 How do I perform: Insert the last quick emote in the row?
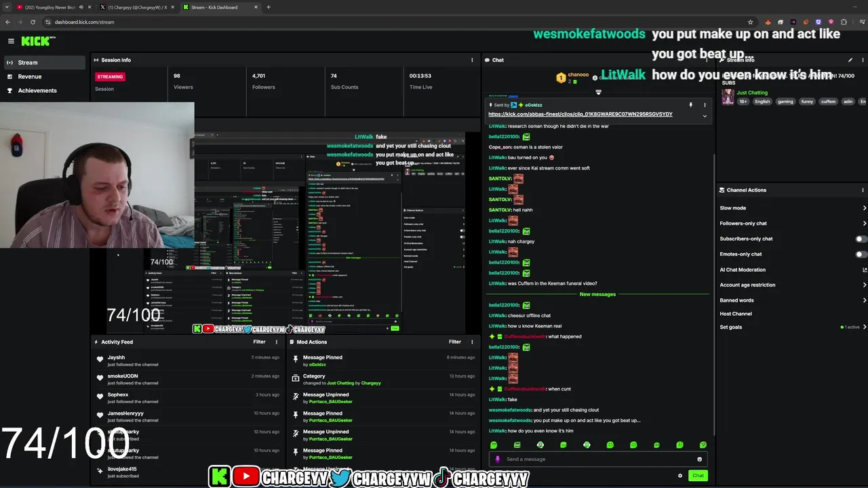[x=703, y=445]
